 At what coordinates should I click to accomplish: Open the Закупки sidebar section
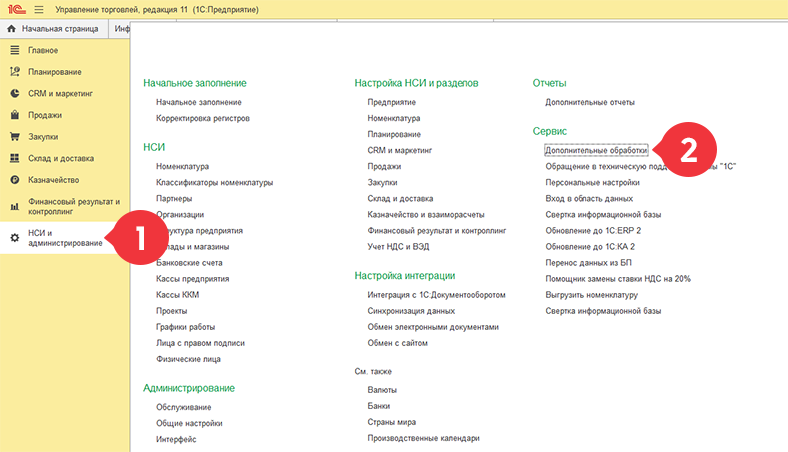[43, 137]
